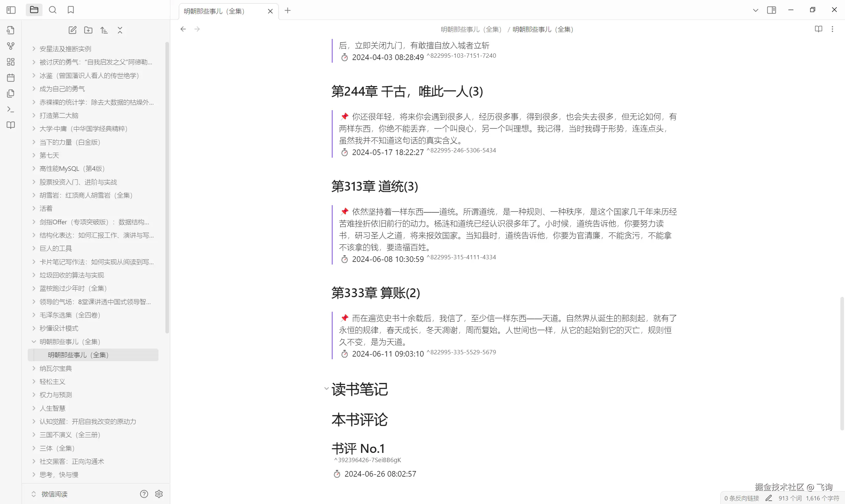Open today's daily note calendar icon
The height and width of the screenshot is (504, 845).
pyautogui.click(x=11, y=78)
